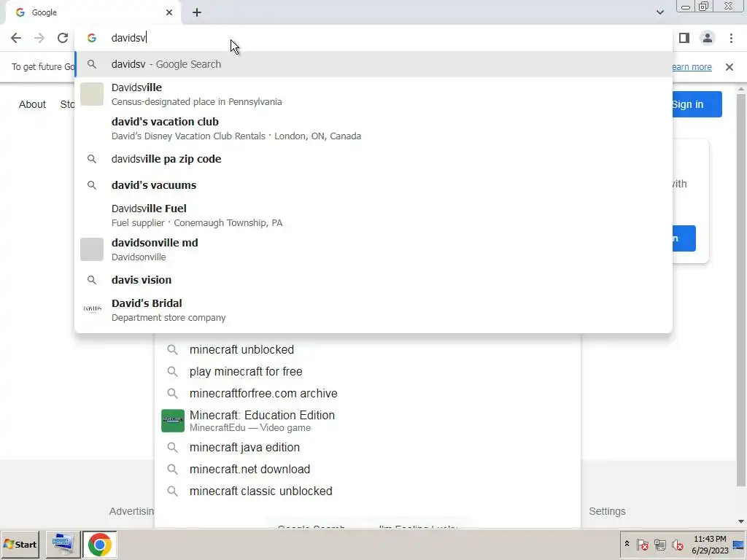Open a new tab with the plus button

(x=197, y=12)
